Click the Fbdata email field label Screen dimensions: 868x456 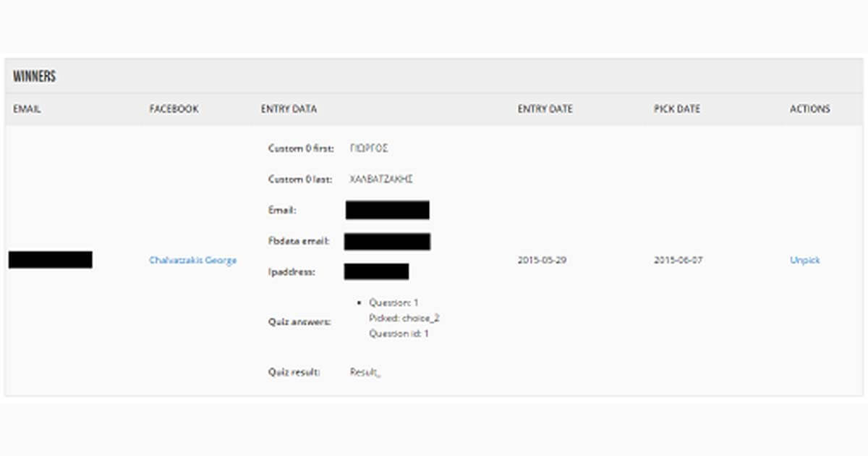pyautogui.click(x=299, y=241)
